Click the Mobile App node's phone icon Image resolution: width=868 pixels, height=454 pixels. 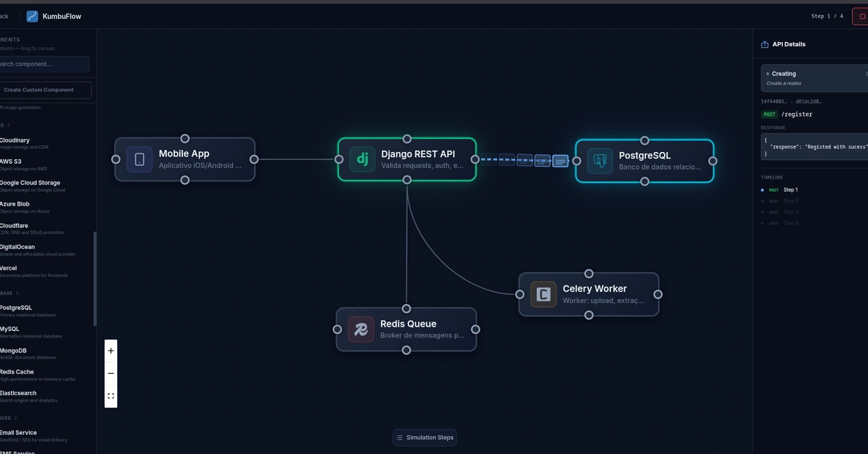coord(140,159)
